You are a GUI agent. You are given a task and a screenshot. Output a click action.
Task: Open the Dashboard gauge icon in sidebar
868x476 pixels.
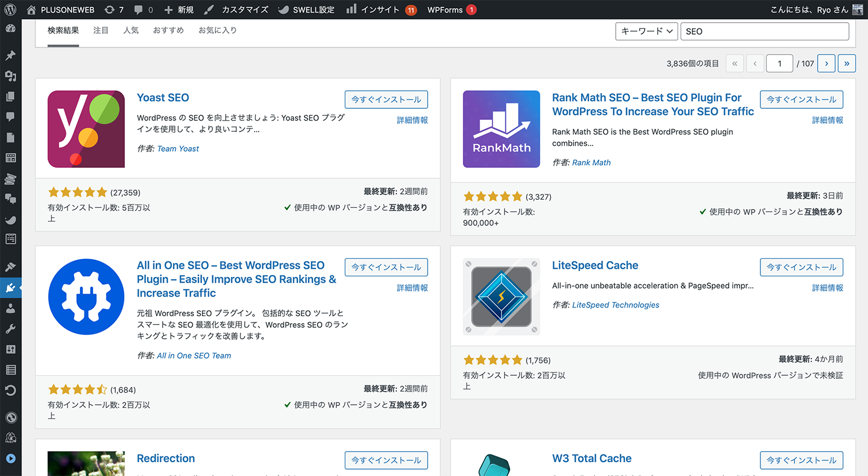(x=11, y=28)
